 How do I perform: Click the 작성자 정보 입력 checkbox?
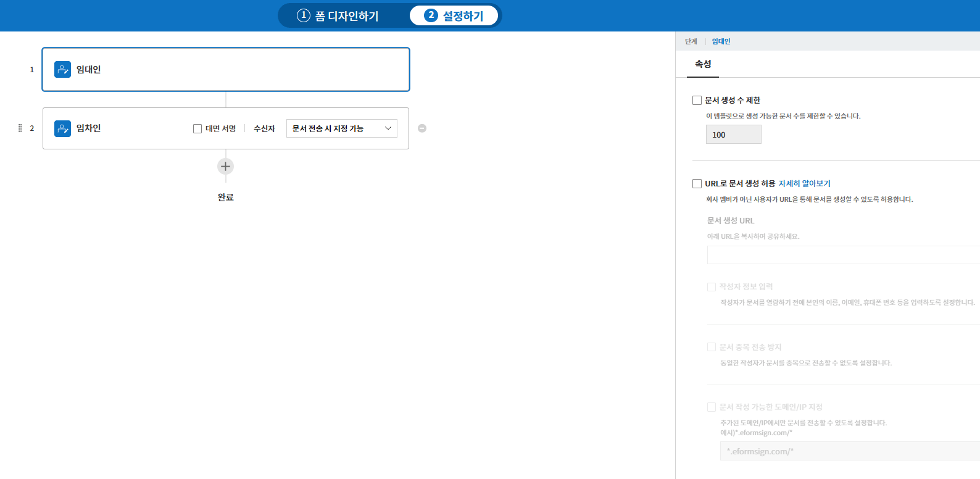point(712,287)
